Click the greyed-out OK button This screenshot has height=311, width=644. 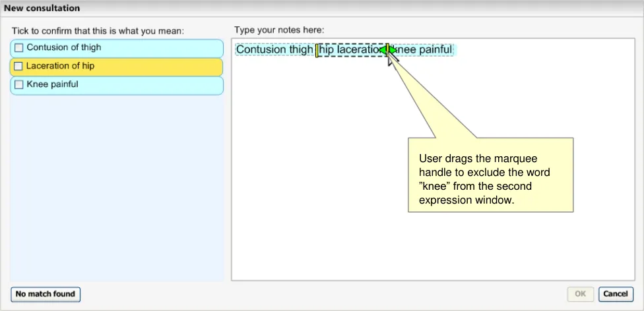(580, 294)
